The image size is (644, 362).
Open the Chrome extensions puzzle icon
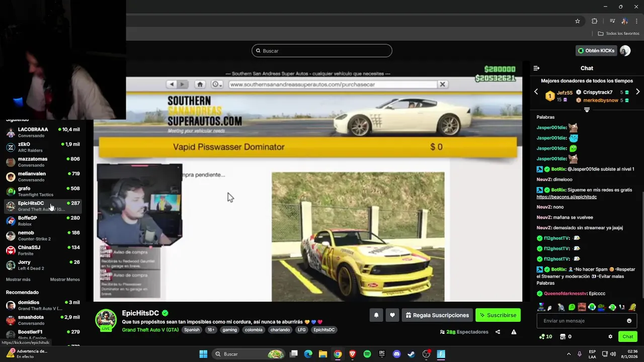point(595,21)
